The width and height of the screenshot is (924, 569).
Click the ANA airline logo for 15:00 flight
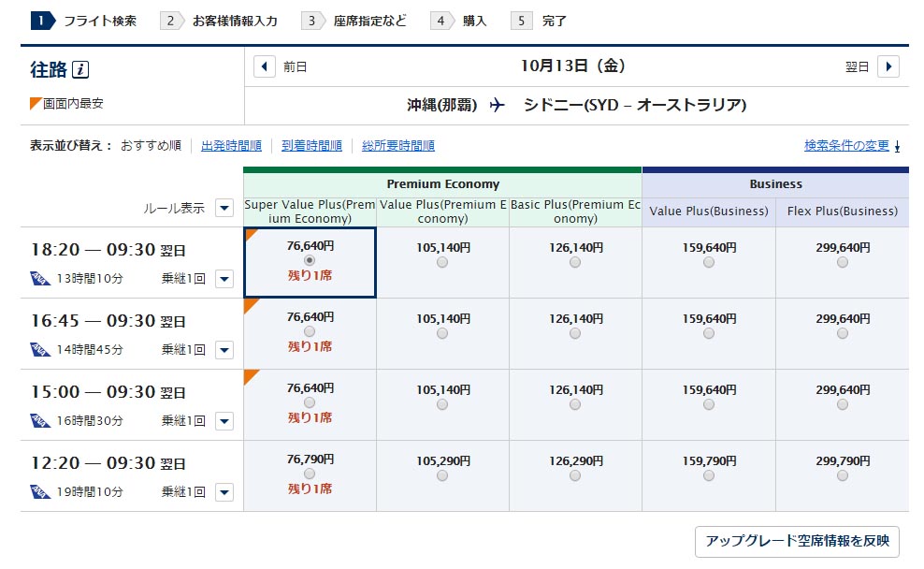pos(40,420)
